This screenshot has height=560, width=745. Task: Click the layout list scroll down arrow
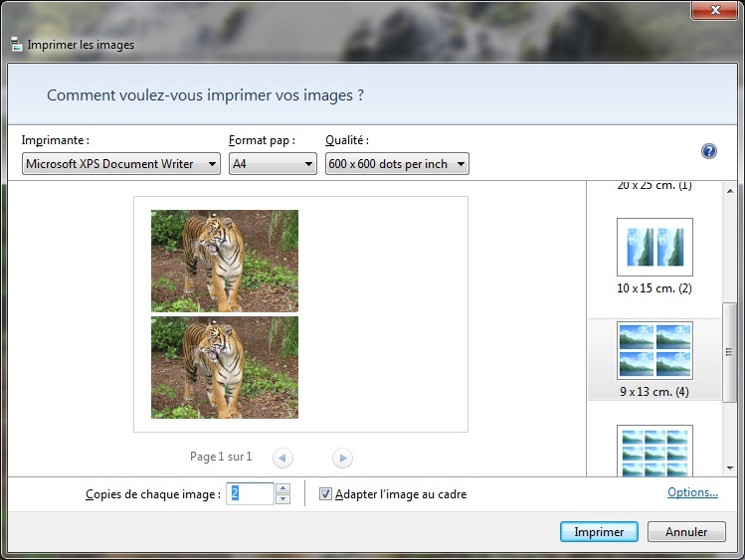[730, 468]
